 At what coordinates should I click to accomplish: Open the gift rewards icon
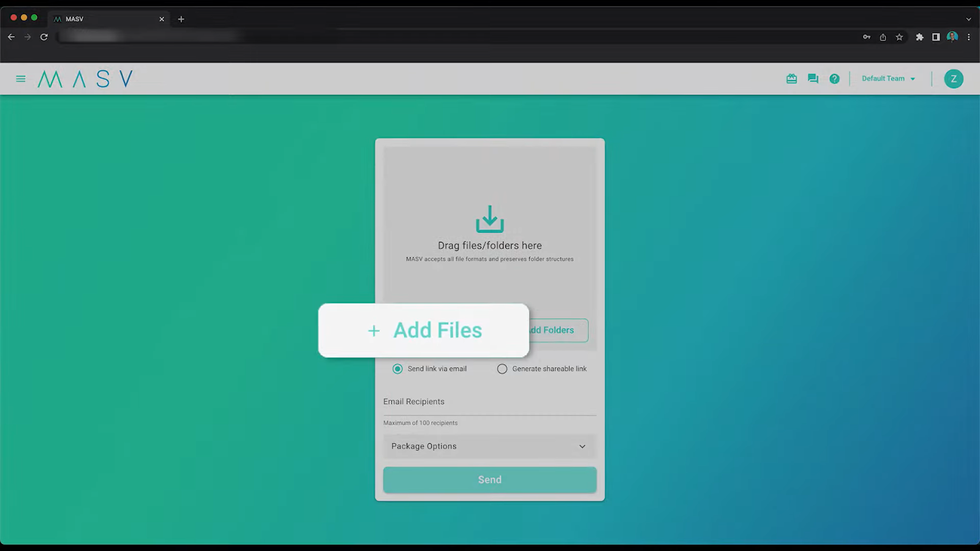[x=791, y=78]
